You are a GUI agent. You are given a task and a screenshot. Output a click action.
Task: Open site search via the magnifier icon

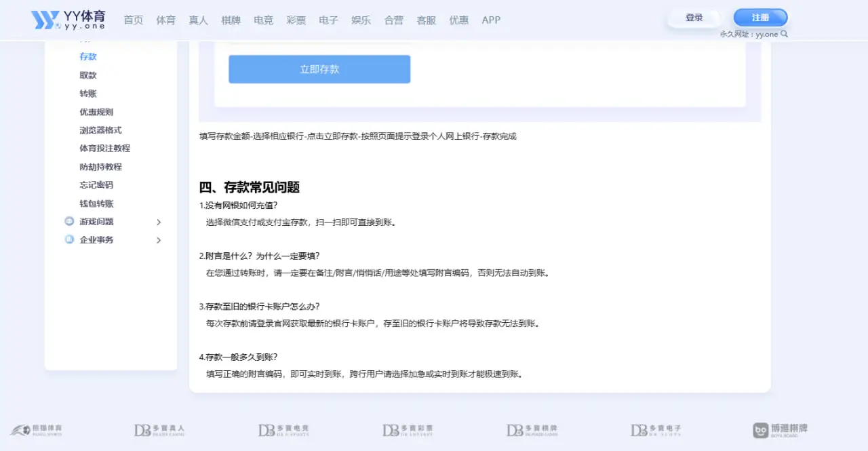click(x=785, y=33)
